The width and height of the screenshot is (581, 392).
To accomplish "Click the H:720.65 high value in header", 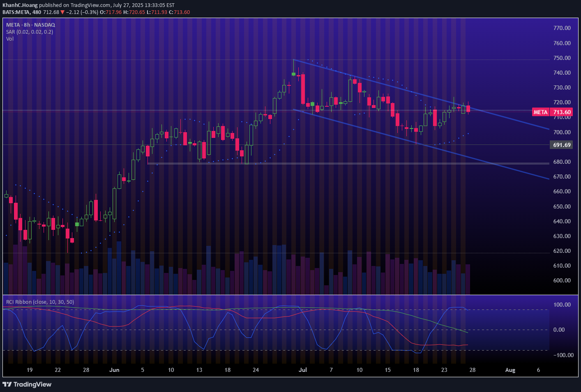I will (134, 12).
